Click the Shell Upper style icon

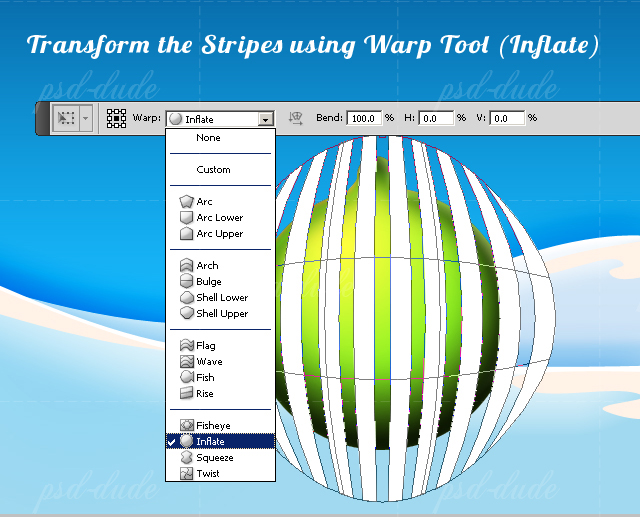187,313
